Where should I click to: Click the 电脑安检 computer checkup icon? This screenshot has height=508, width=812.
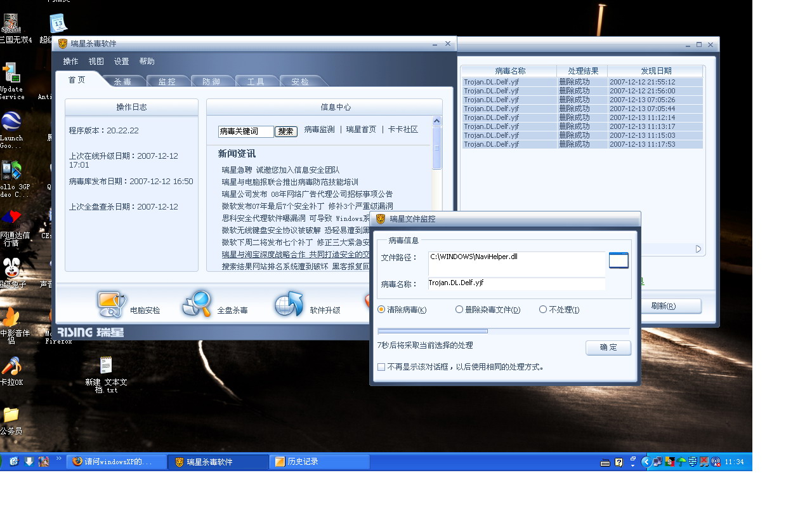(x=112, y=305)
